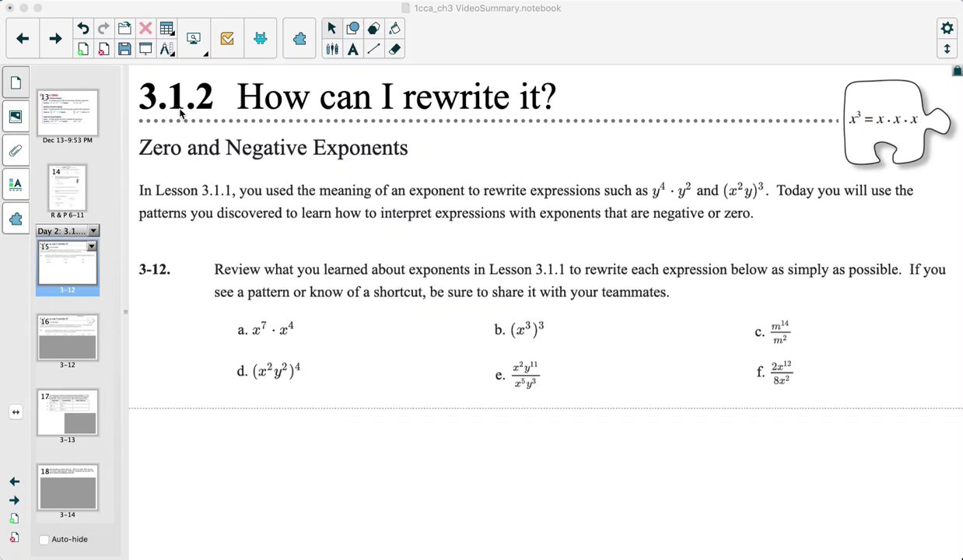
Task: Save the notebook file
Action: click(124, 49)
